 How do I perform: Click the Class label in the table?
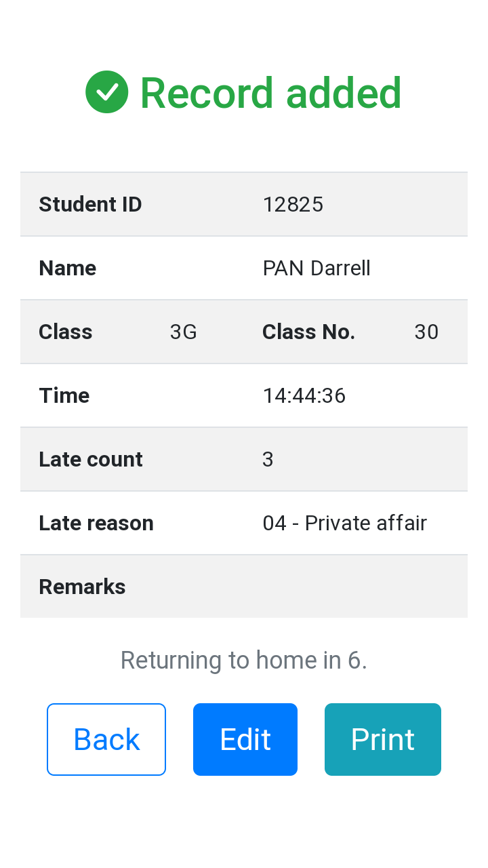click(x=65, y=332)
